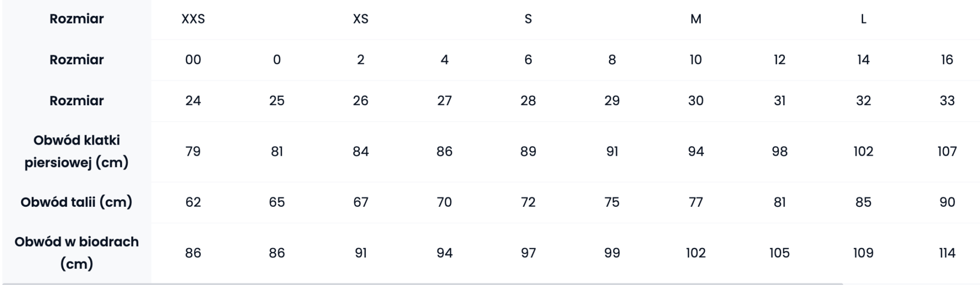Click the Obwód klatki piersiowej (cm) label
The width and height of the screenshot is (980, 285).
77,151
